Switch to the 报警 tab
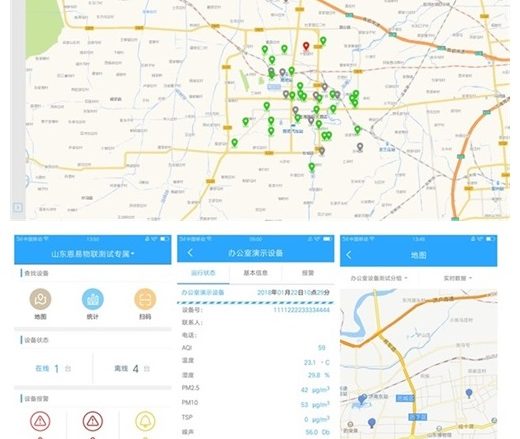The width and height of the screenshot is (520, 439). [x=308, y=273]
